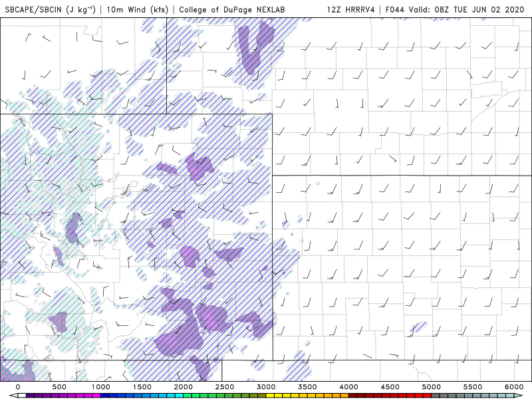Click the colorbar label '3500'

(307, 387)
